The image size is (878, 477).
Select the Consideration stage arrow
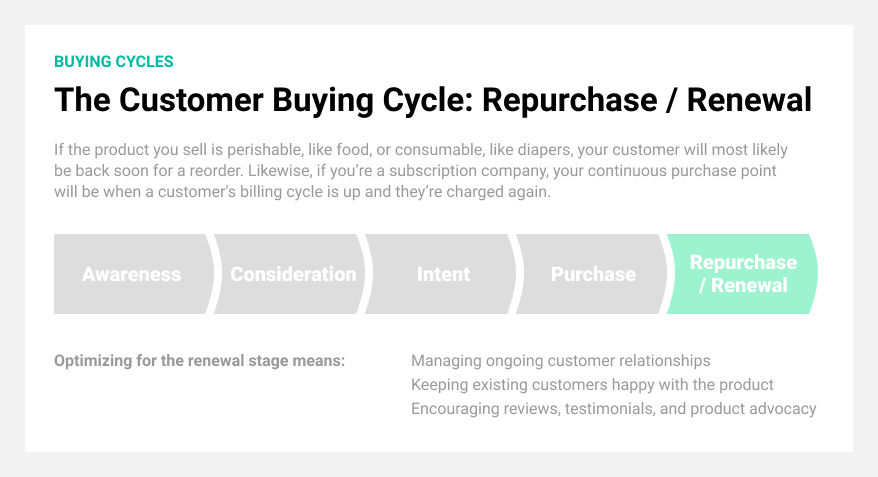pyautogui.click(x=293, y=274)
